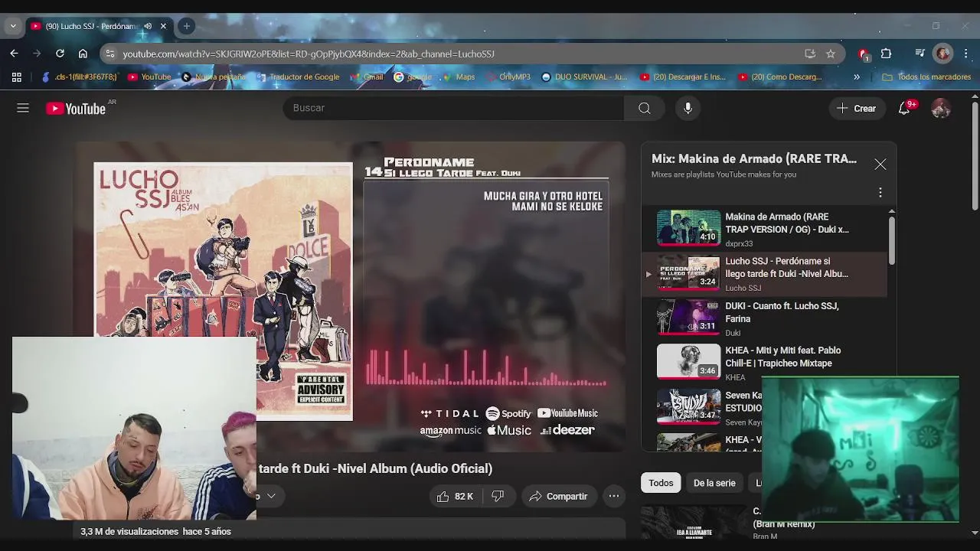This screenshot has width=980, height=551.
Task: Click the page vertical scrollbar
Action: click(x=975, y=156)
